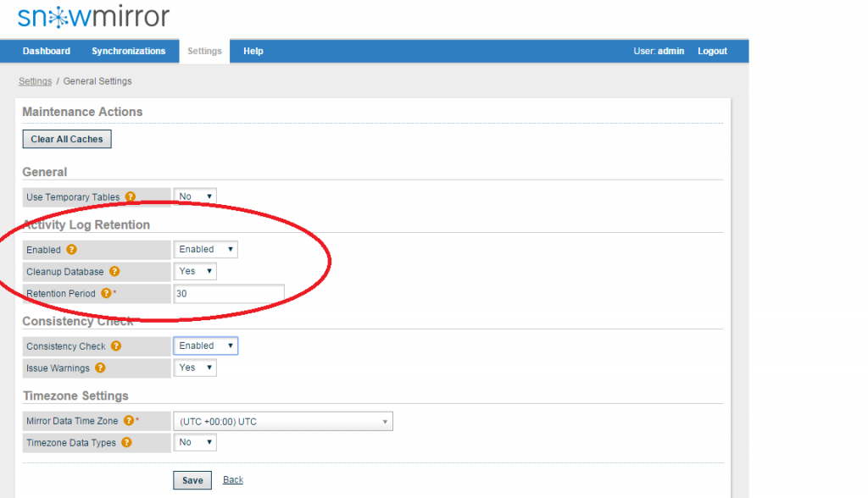Open the Use Temporary Tables dropdown

tap(194, 196)
